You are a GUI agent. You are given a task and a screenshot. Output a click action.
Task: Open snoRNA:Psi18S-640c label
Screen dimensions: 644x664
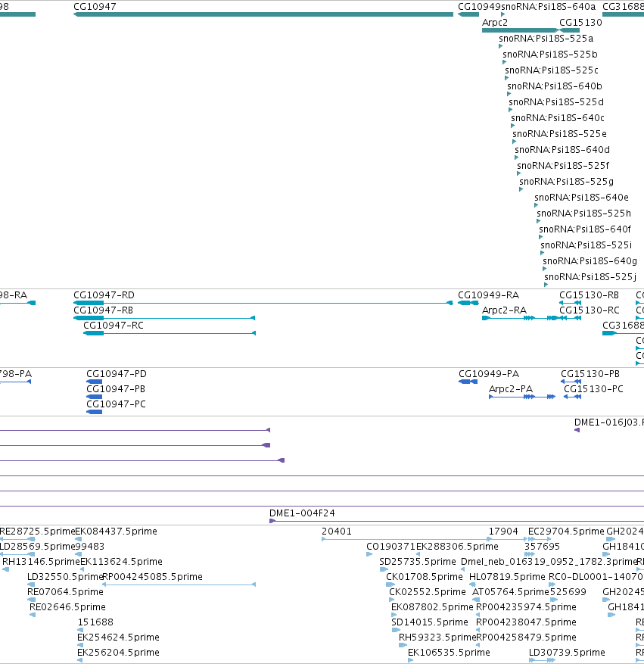pyautogui.click(x=558, y=117)
